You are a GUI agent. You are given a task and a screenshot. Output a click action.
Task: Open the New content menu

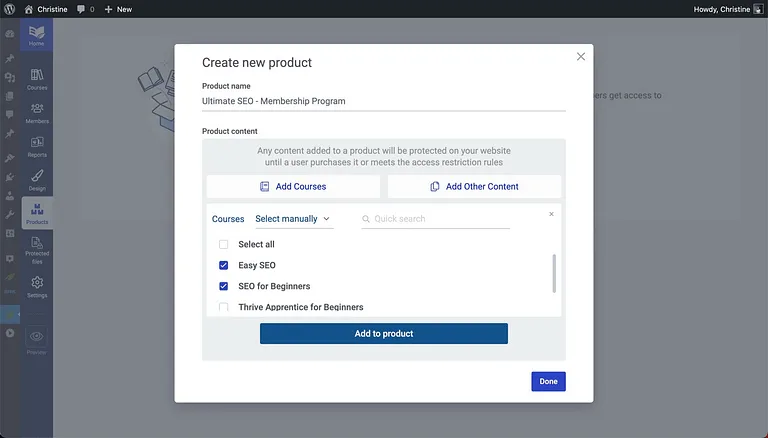coord(118,9)
